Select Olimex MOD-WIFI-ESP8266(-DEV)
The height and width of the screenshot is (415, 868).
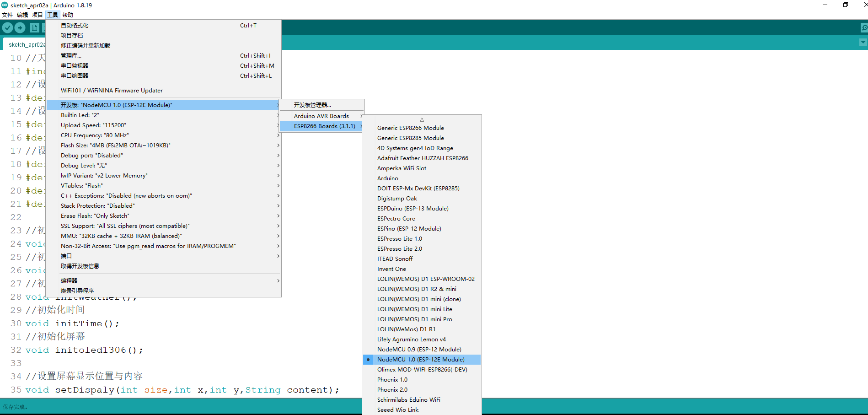pyautogui.click(x=421, y=370)
